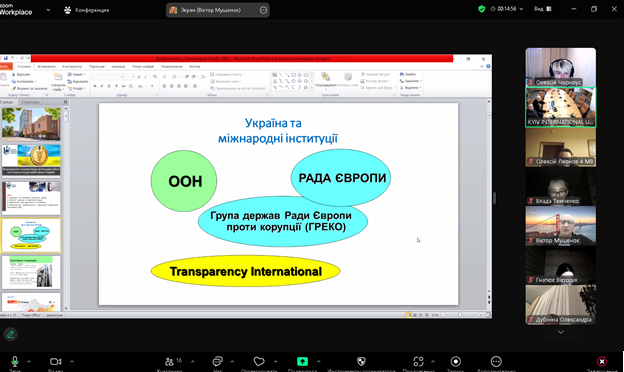Expand the meeting timer dropdown
The height and width of the screenshot is (372, 624).
pyautogui.click(x=521, y=9)
